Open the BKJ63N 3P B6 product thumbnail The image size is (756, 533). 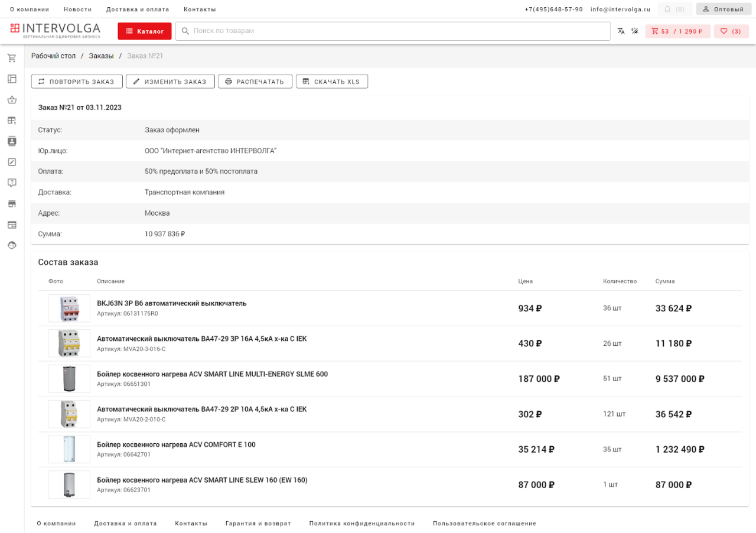[69, 308]
